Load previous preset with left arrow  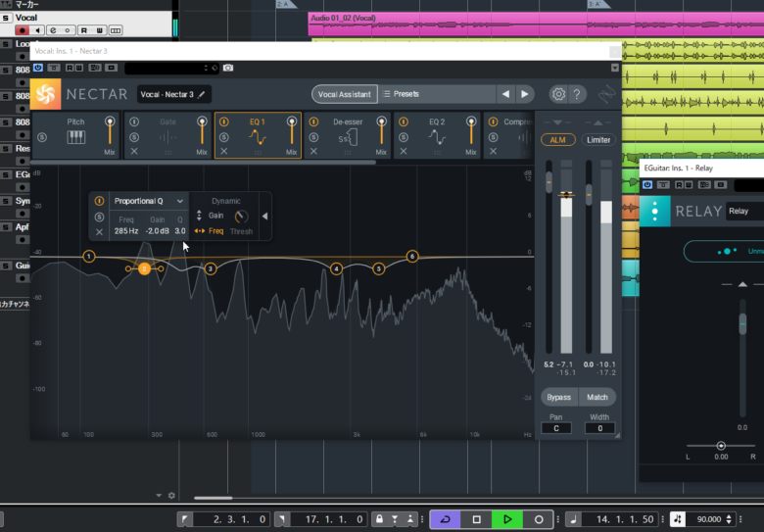coord(505,94)
